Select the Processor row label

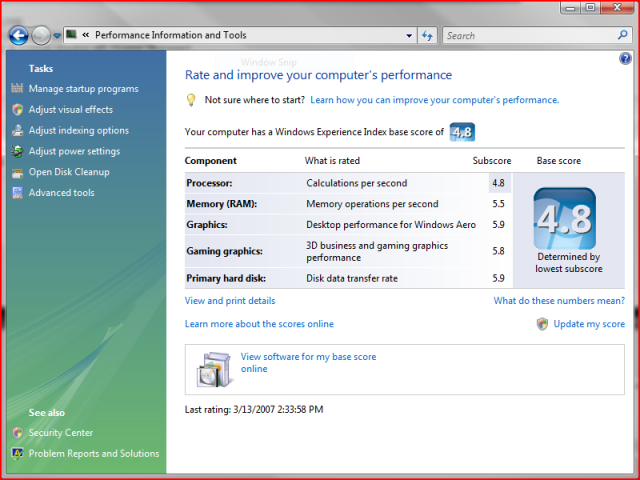point(209,183)
